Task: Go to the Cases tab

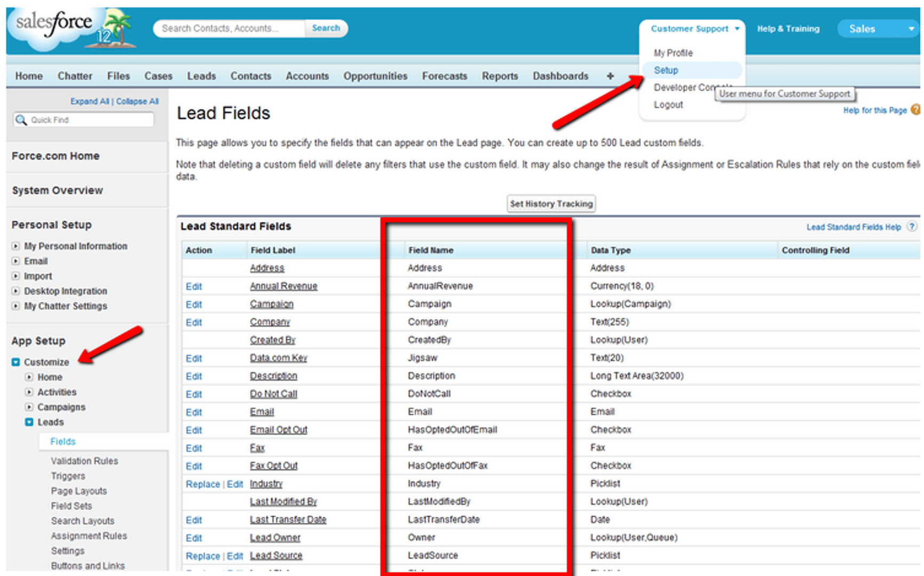Action: click(x=158, y=76)
